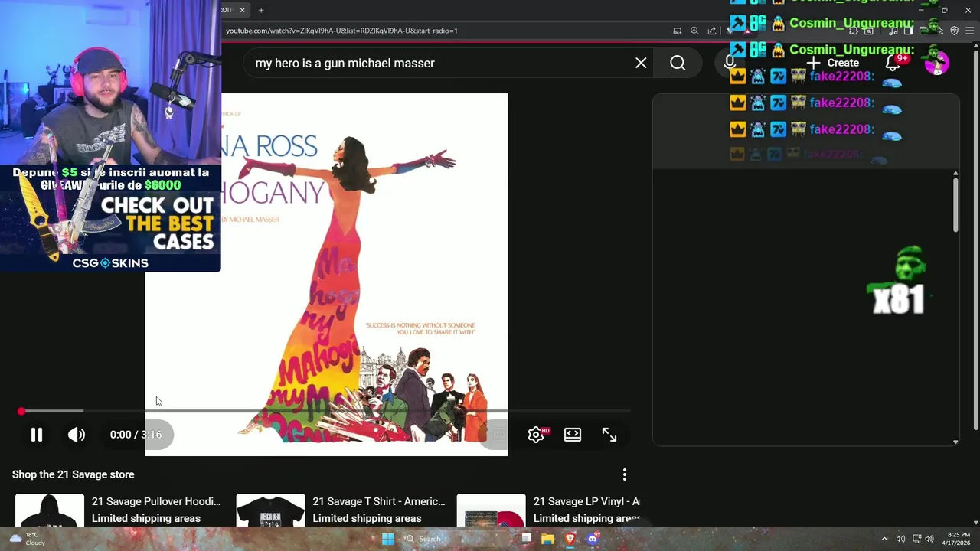
Task: Open the Brave VPN shield icon
Action: pyautogui.click(x=954, y=31)
